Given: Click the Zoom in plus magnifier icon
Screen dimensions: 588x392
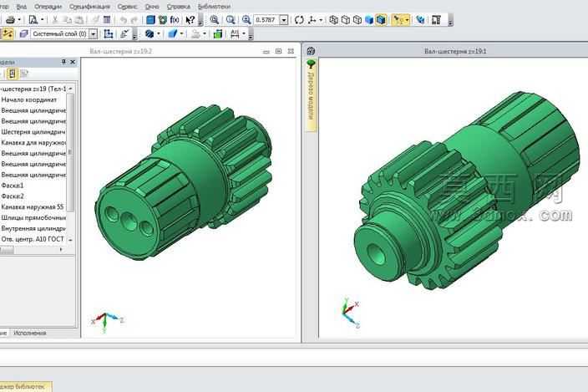Looking at the screenshot, I should (246, 20).
